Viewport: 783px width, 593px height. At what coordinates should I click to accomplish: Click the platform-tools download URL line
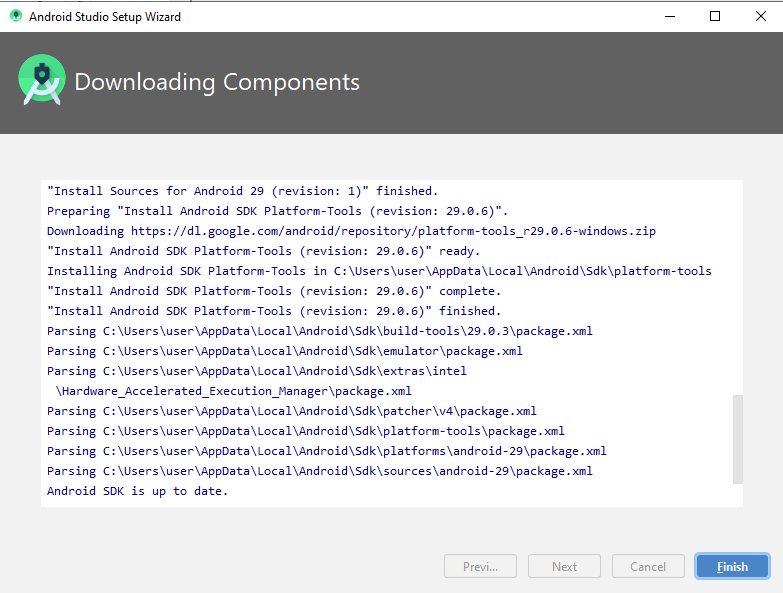pyautogui.click(x=351, y=231)
